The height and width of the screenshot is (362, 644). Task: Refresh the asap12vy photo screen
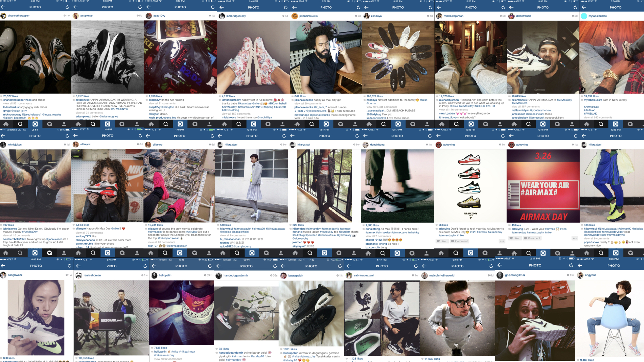(x=213, y=7)
